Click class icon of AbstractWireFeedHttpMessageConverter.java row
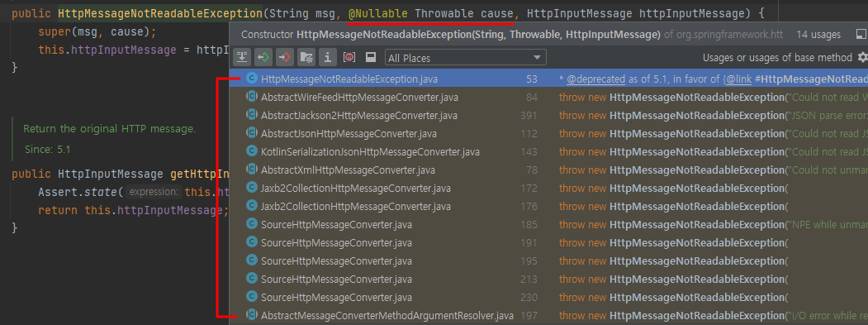 coord(251,97)
